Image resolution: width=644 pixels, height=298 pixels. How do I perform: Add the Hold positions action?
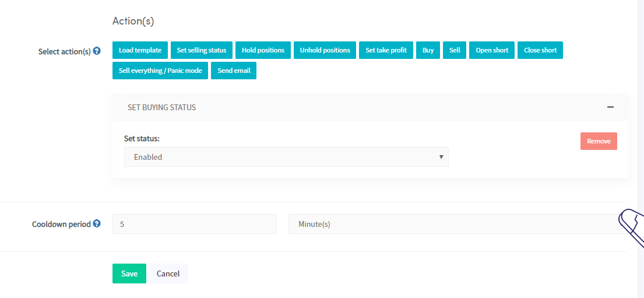(263, 50)
